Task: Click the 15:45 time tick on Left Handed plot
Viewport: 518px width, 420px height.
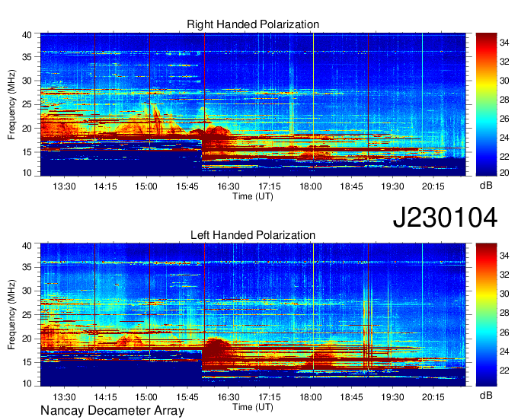Action: coord(187,397)
